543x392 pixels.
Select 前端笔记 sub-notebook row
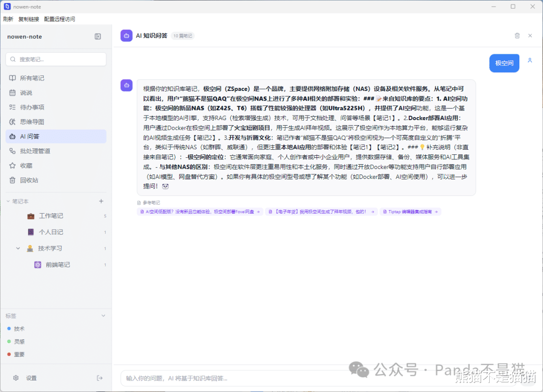(x=56, y=264)
